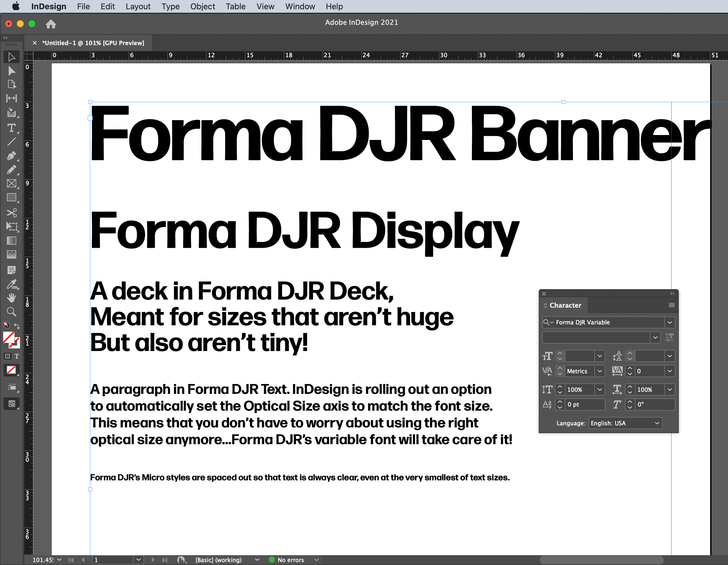The width and height of the screenshot is (728, 565).
Task: Click the Fill color swatch
Action: (9, 338)
